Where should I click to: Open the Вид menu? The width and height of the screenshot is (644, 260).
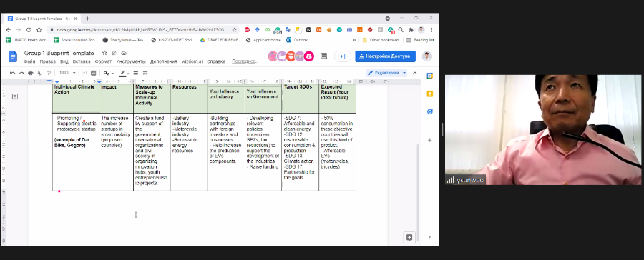pos(64,61)
